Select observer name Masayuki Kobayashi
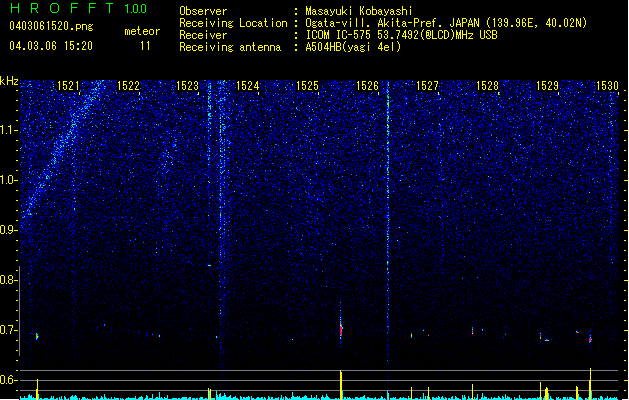The width and height of the screenshot is (629, 400). (x=359, y=11)
